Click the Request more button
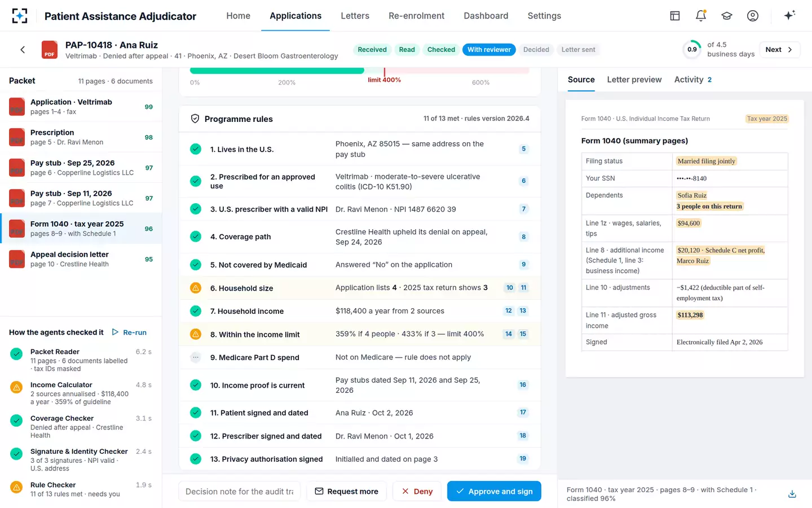The height and width of the screenshot is (508, 812). click(347, 491)
